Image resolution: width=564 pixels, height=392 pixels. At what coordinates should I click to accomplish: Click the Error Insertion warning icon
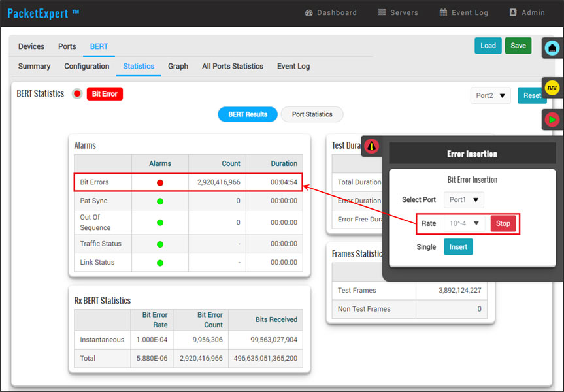(372, 146)
